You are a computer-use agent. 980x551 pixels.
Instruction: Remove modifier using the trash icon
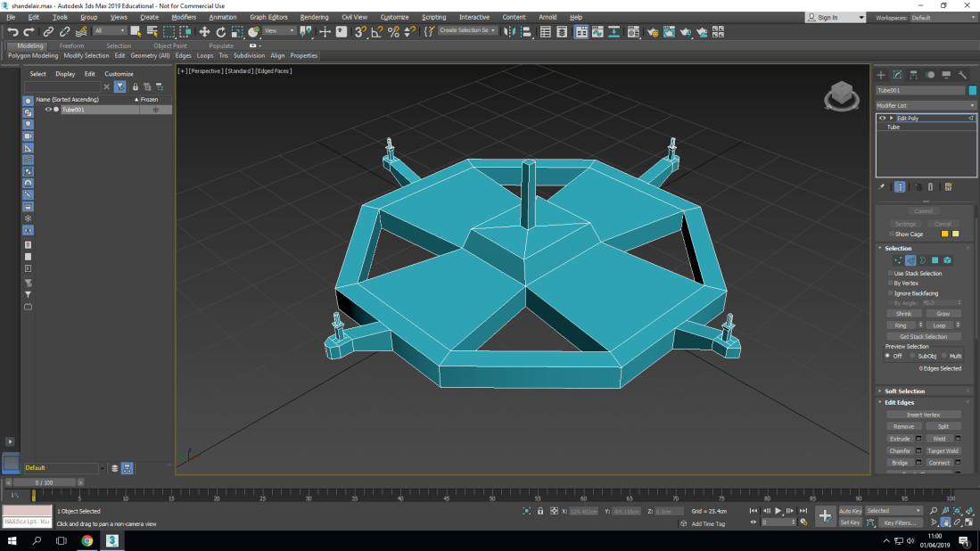click(x=931, y=187)
